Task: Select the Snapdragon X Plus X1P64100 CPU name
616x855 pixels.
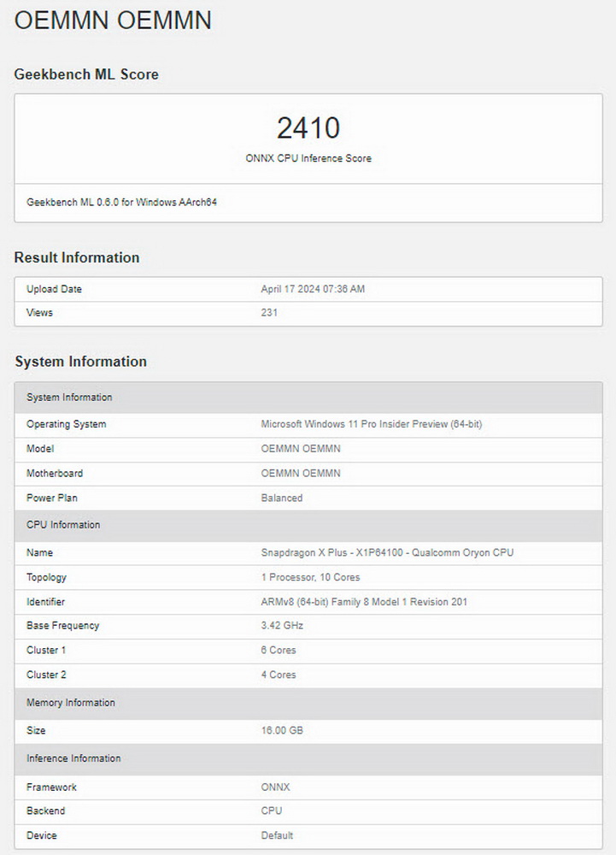Action: (387, 552)
